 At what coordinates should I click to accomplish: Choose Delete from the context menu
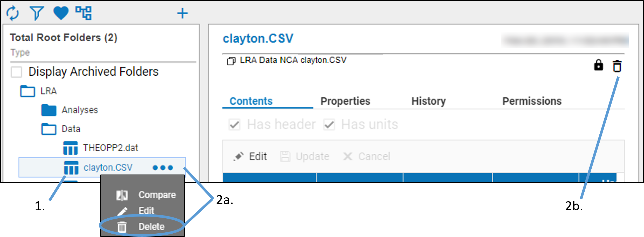coord(151,227)
